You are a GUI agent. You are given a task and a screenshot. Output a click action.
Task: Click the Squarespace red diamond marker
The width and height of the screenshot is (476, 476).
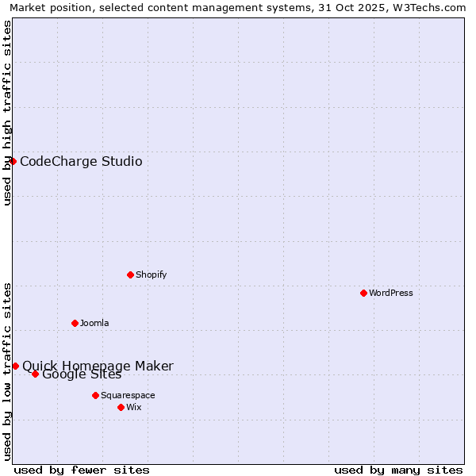(x=95, y=395)
